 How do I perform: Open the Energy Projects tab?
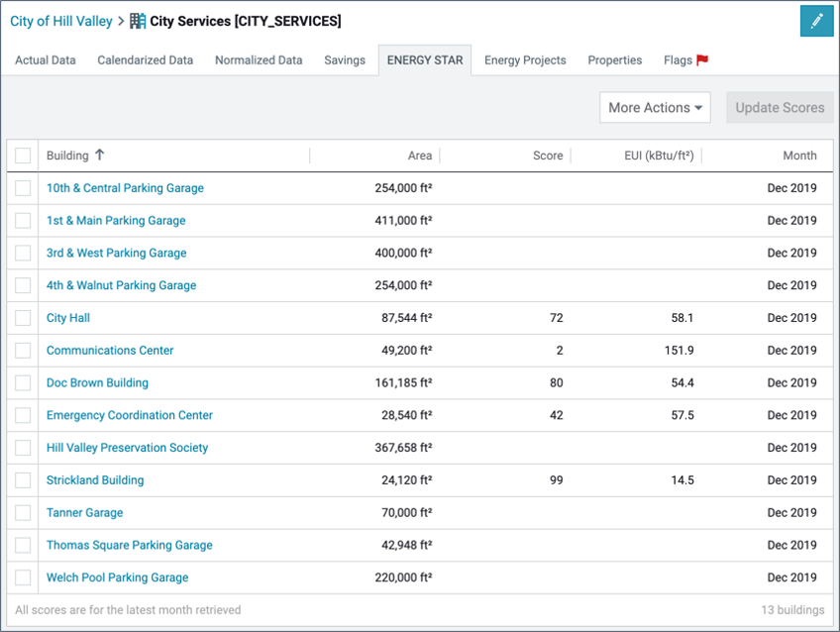coord(525,60)
